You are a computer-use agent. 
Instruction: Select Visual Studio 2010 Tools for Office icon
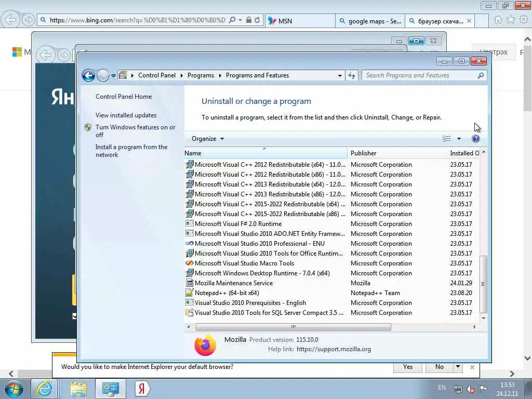click(x=189, y=254)
